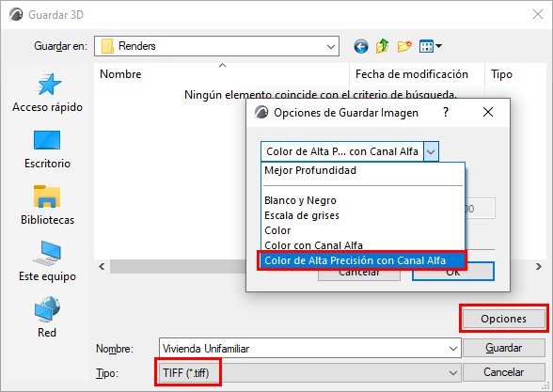Select Color con Canal Alfa option
Screen dimensions: 553x392
pos(363,245)
